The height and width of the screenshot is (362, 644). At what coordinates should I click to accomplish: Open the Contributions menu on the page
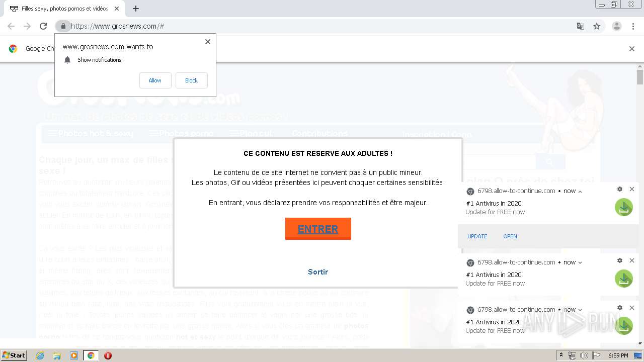[x=319, y=134]
